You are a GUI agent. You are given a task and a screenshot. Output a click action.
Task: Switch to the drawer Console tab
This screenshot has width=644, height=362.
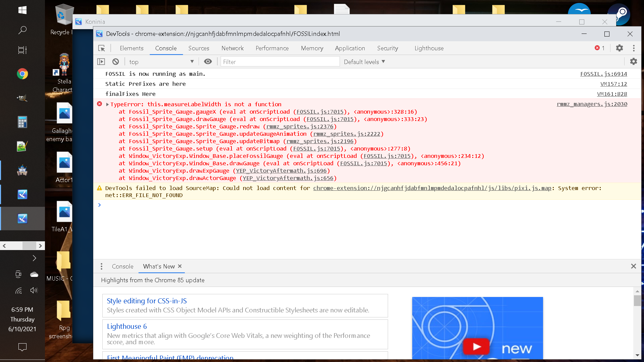122,266
